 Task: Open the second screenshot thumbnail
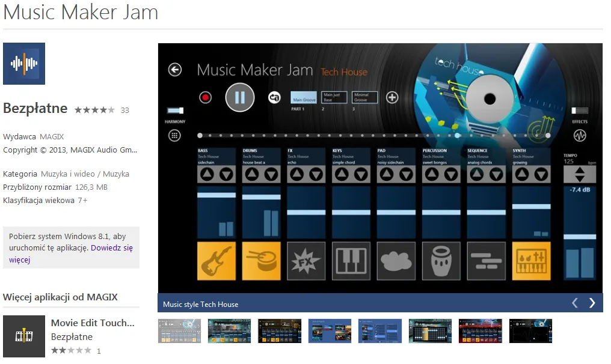tap(230, 331)
